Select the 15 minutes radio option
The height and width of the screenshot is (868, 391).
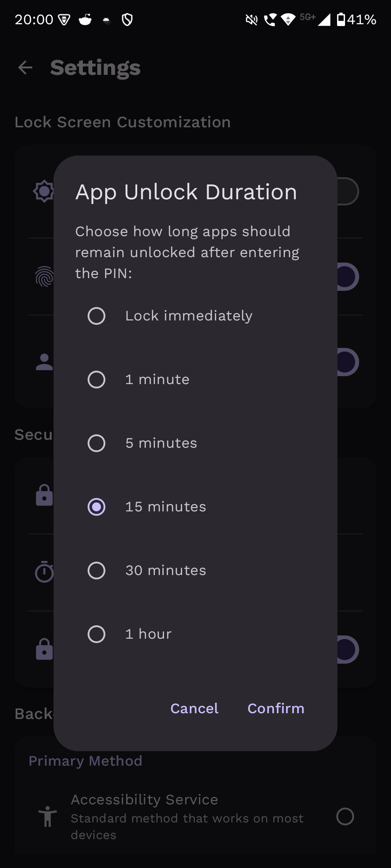(x=97, y=507)
